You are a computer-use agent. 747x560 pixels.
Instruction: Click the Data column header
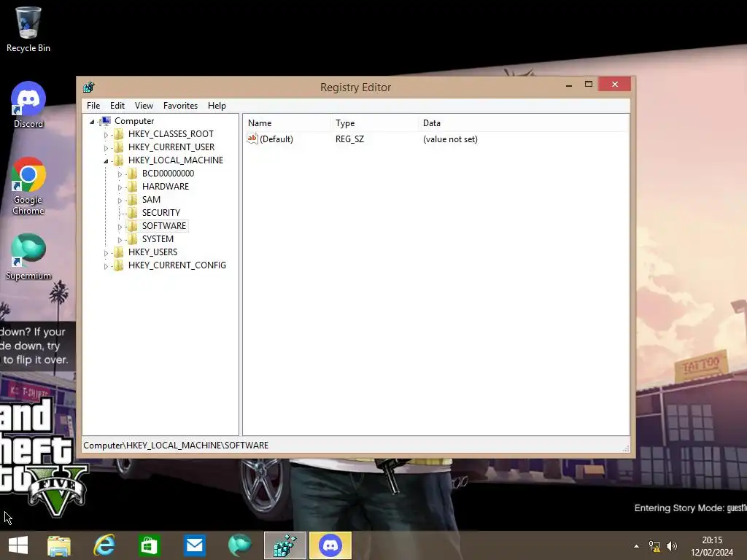pyautogui.click(x=523, y=122)
